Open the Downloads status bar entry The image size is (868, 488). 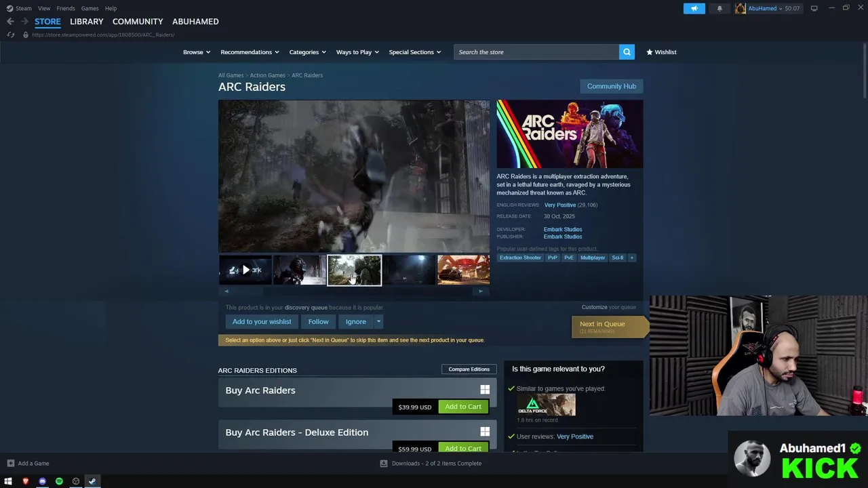tap(431, 464)
